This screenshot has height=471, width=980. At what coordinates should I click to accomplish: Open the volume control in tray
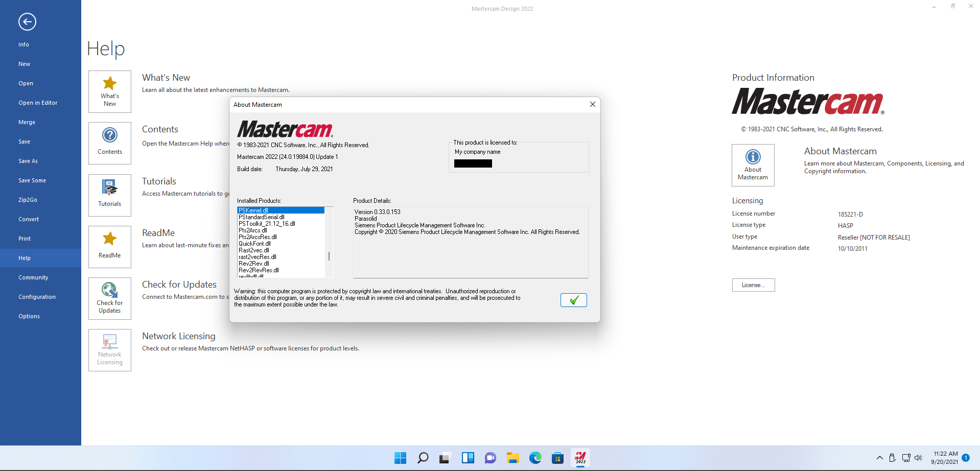tap(918, 458)
